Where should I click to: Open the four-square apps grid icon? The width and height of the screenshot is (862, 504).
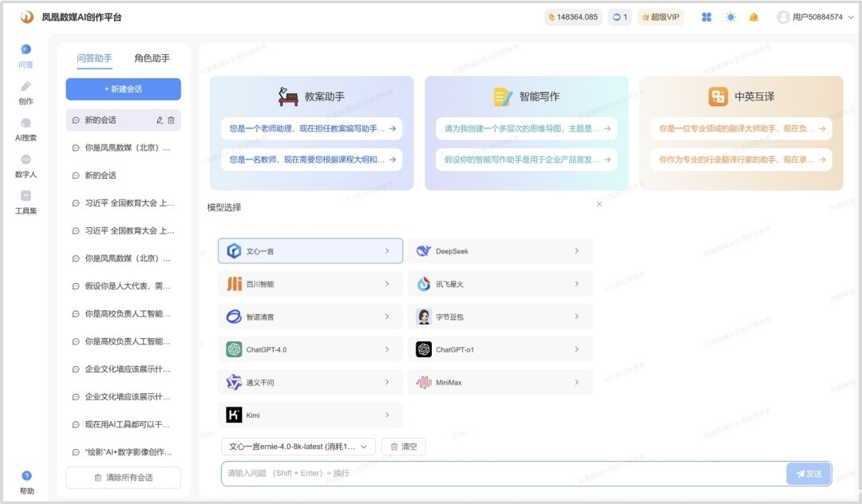pyautogui.click(x=706, y=17)
